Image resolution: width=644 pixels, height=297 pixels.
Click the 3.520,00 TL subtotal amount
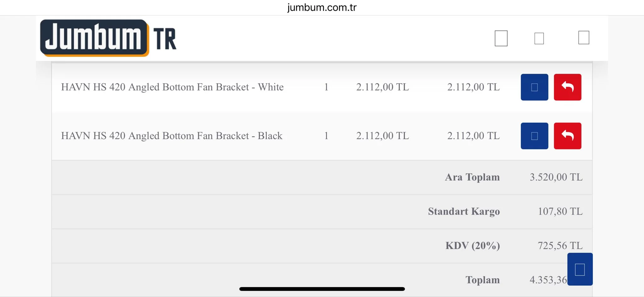tap(556, 177)
